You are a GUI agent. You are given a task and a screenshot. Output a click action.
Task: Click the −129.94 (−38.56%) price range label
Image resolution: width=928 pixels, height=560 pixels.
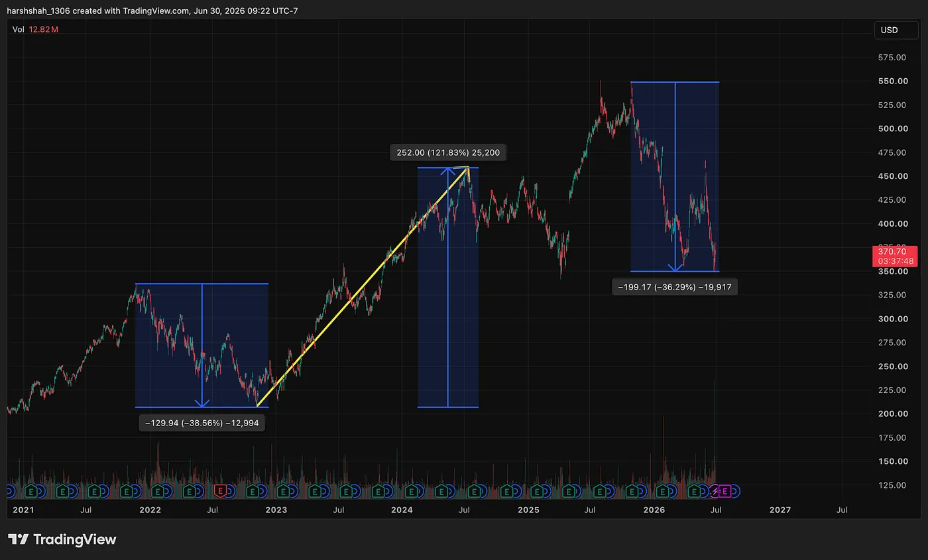pyautogui.click(x=202, y=423)
